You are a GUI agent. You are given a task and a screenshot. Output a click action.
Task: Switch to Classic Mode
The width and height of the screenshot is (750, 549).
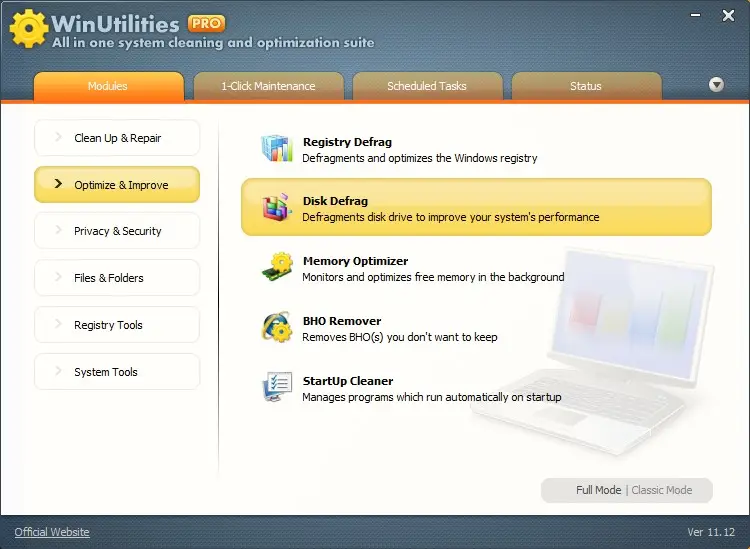[662, 490]
